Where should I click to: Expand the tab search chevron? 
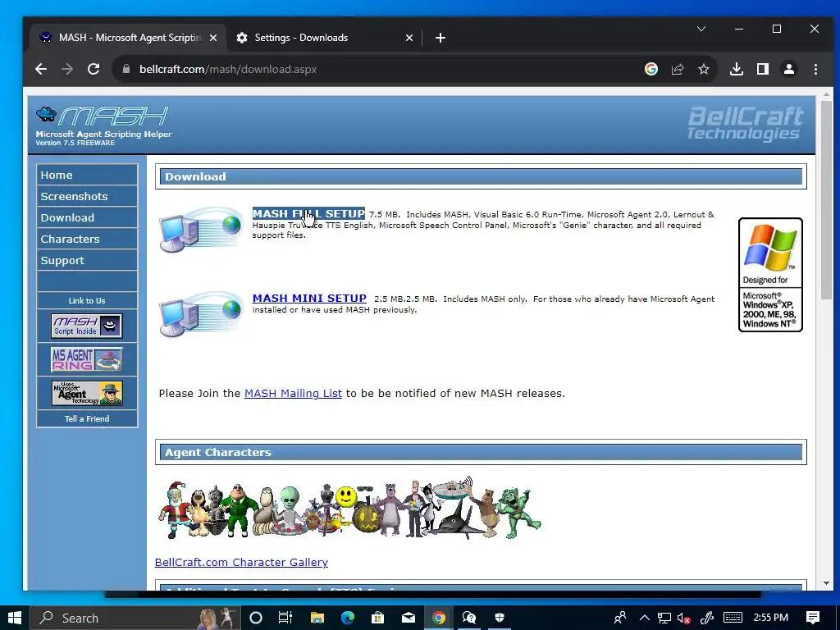701,29
